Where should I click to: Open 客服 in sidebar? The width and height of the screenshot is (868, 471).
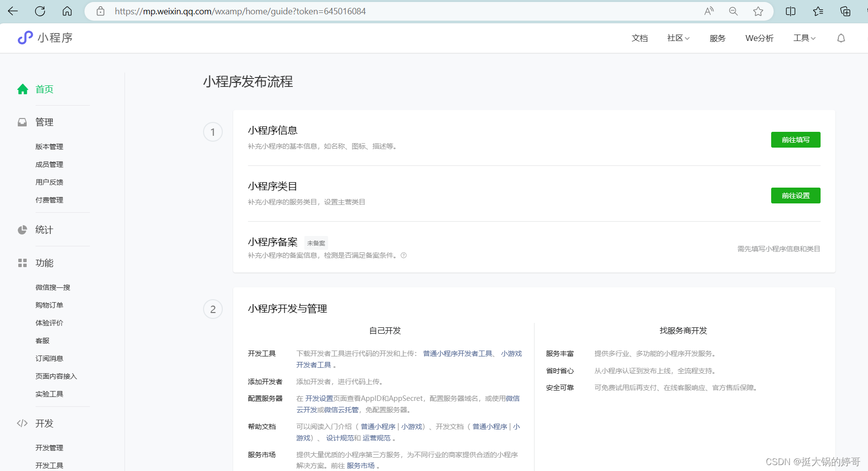pos(42,341)
